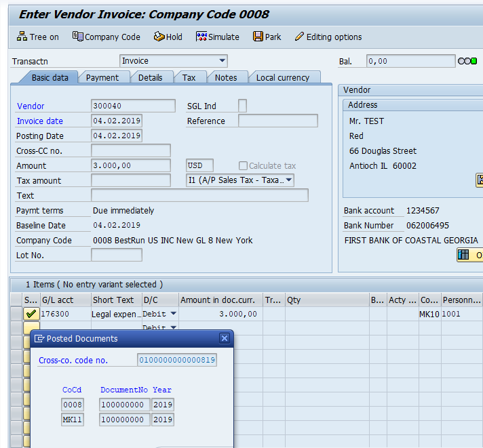483x448 pixels.
Task: Select the first line item row selector
Action: click(x=16, y=314)
